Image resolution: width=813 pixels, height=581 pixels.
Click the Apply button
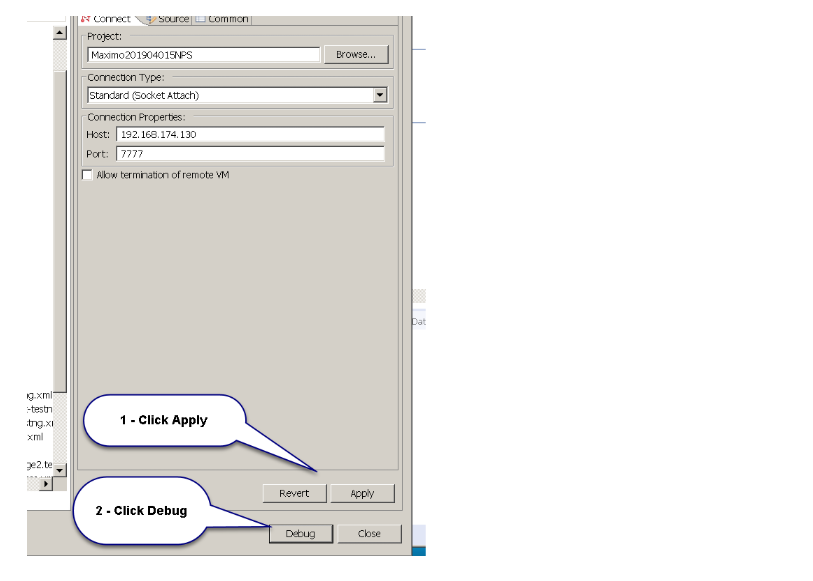click(x=362, y=493)
